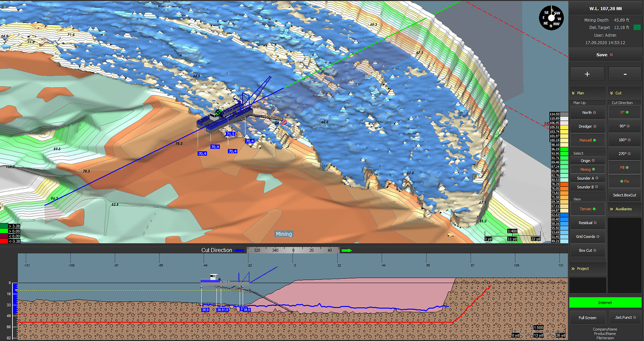Click the green right cut direction arrow
Screen dimensions: 644x341
(x=347, y=250)
